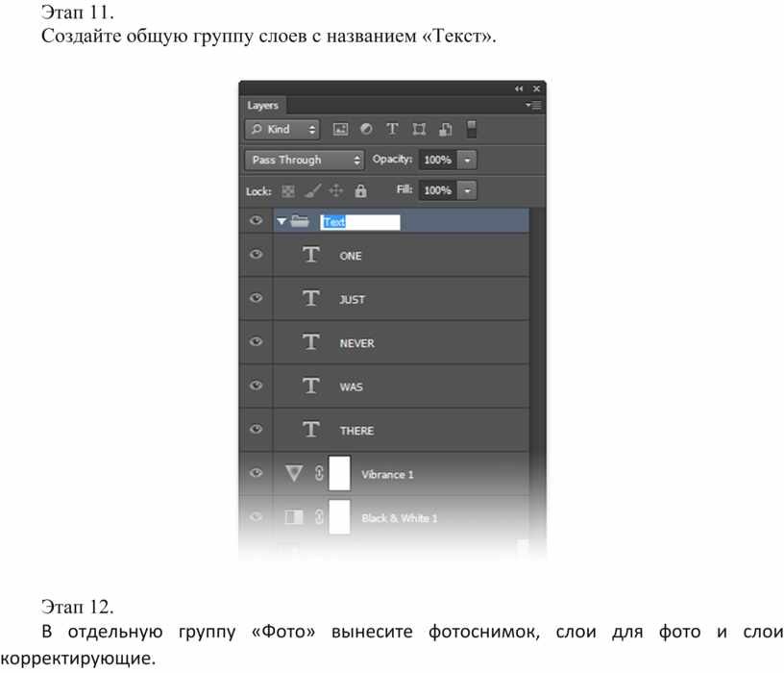Toggle visibility of Black & White 1 layer
Viewport: 784px width, 673px height.
point(256,516)
